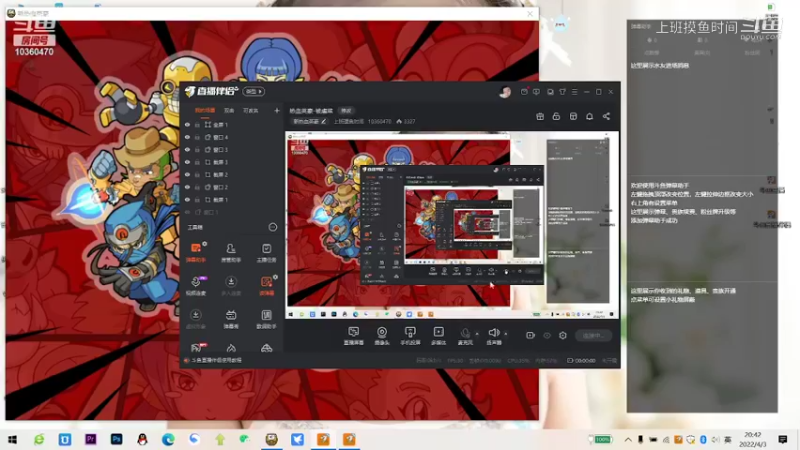The height and width of the screenshot is (450, 800).
Task: Expand microphone volume options arrow
Action: pyautogui.click(x=477, y=334)
